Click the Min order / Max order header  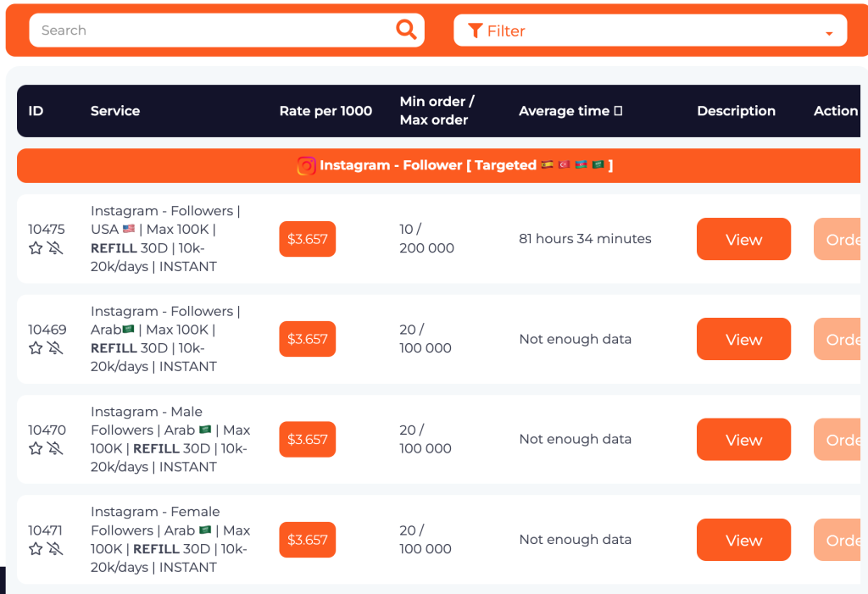click(437, 111)
